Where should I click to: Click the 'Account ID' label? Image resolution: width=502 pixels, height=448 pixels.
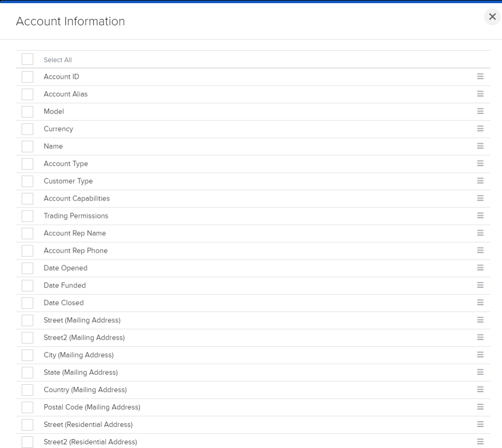click(x=62, y=77)
